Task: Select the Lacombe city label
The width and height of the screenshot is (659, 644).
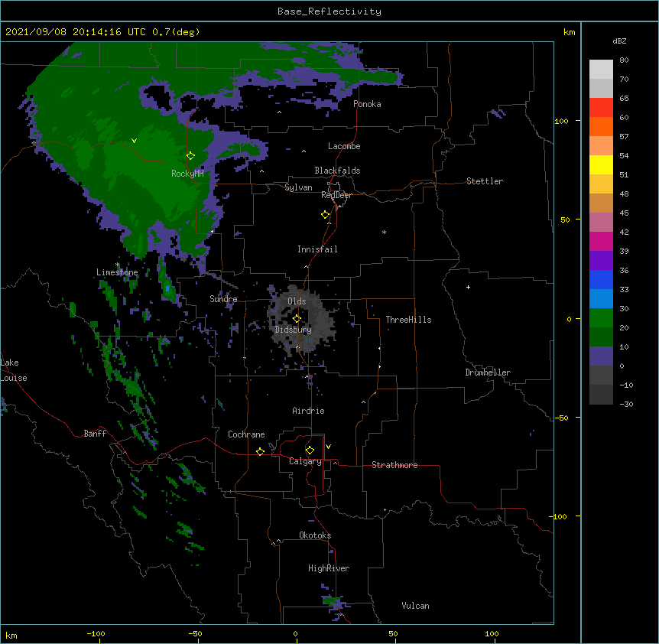Action: 344,146
